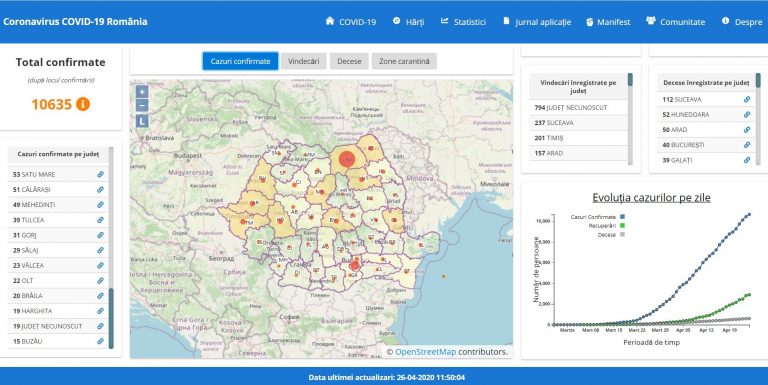Switch to the Zone carantină map tab
This screenshot has width=768, height=385.
click(404, 61)
